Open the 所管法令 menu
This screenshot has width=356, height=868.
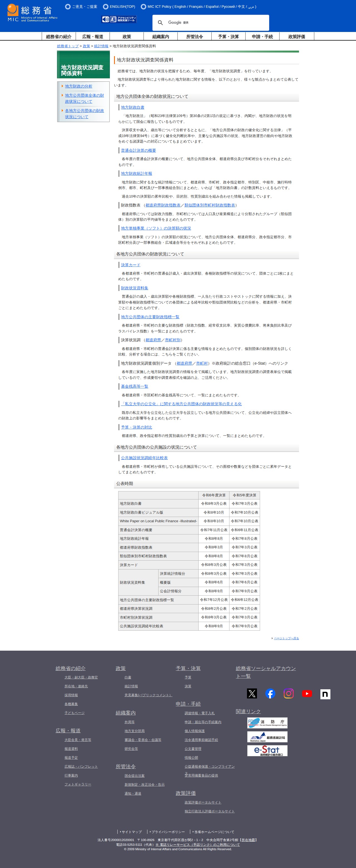tap(194, 36)
